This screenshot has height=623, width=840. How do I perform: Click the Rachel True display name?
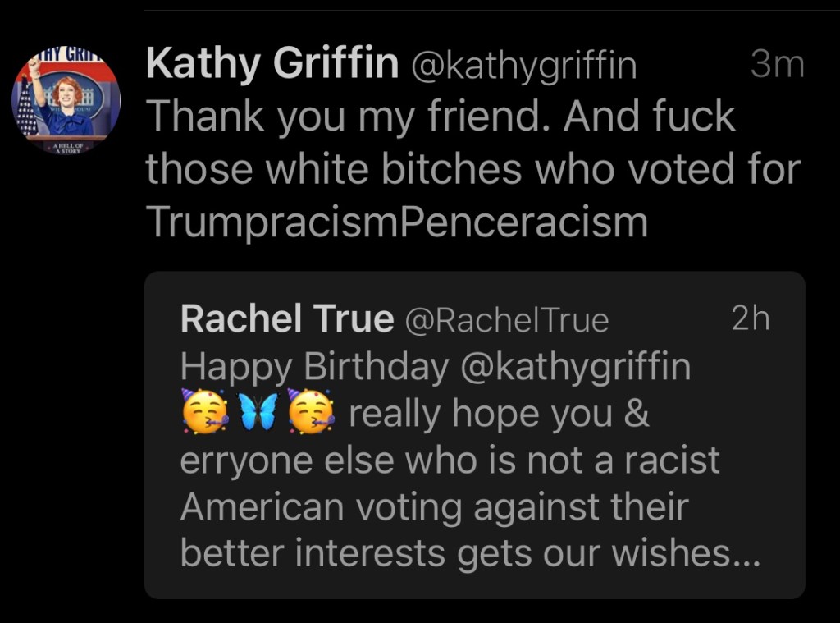286,318
